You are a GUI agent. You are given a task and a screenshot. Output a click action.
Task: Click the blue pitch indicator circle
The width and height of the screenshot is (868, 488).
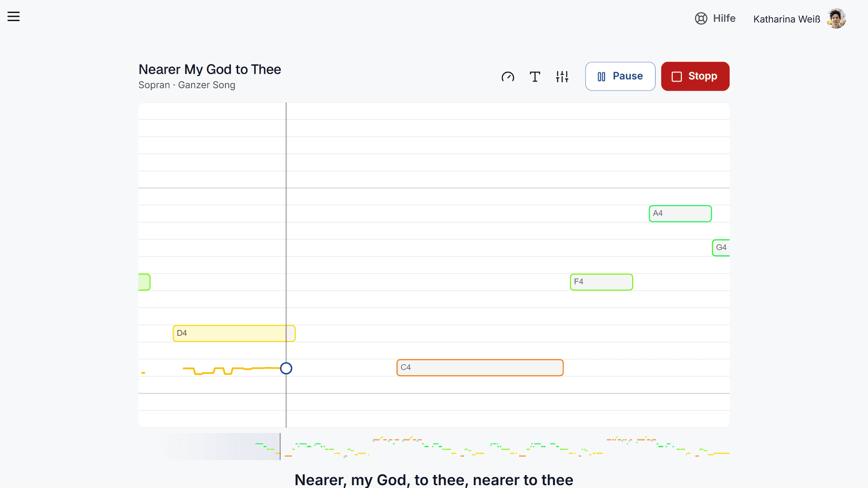pyautogui.click(x=286, y=369)
